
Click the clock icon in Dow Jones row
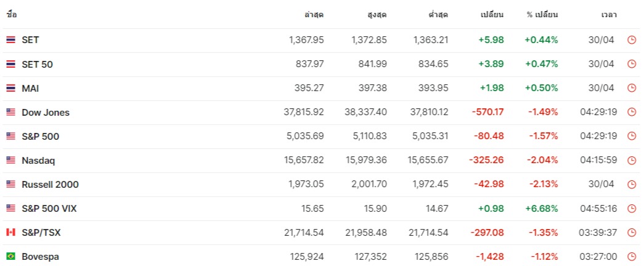click(x=632, y=113)
